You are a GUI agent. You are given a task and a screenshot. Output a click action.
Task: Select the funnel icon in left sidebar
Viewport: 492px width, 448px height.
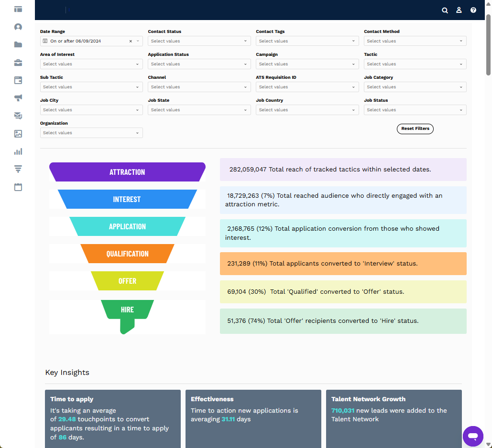pos(18,169)
